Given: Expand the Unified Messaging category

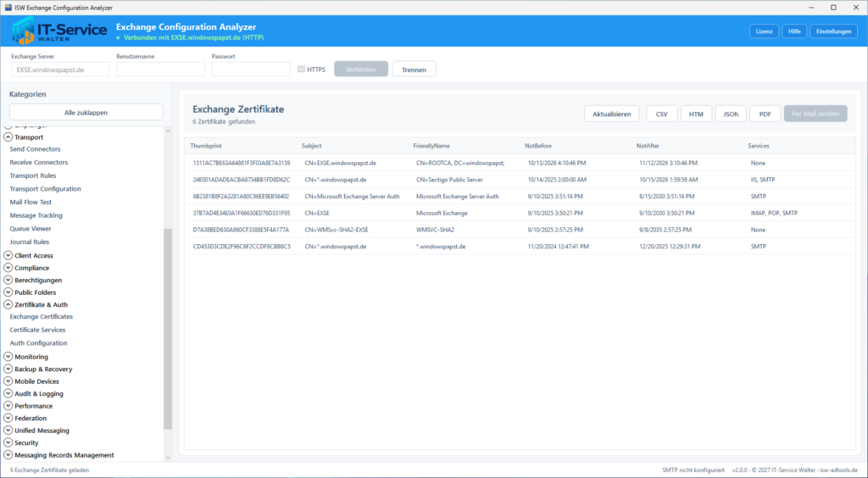Looking at the screenshot, I should [8, 430].
